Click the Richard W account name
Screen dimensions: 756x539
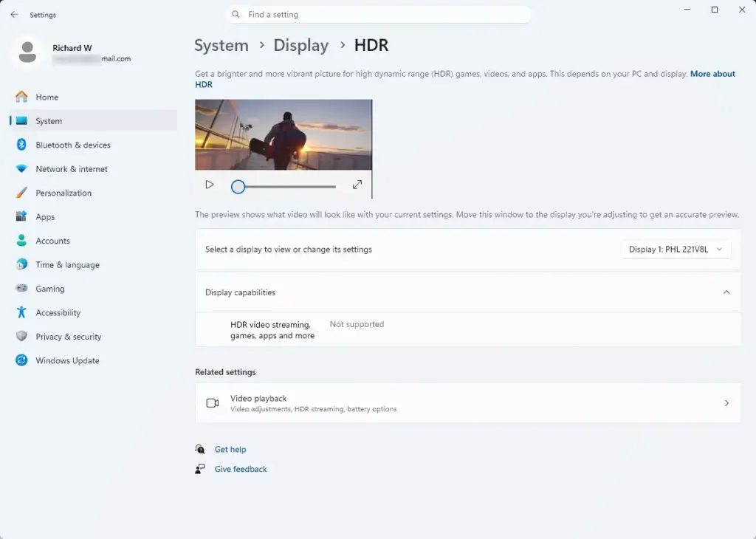point(72,48)
